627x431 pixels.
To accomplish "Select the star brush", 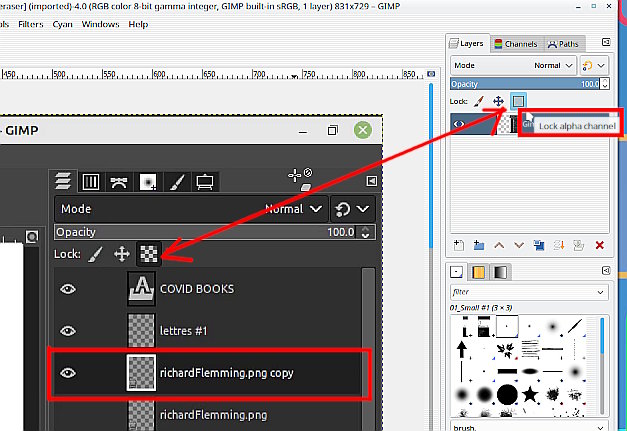I will (530, 394).
